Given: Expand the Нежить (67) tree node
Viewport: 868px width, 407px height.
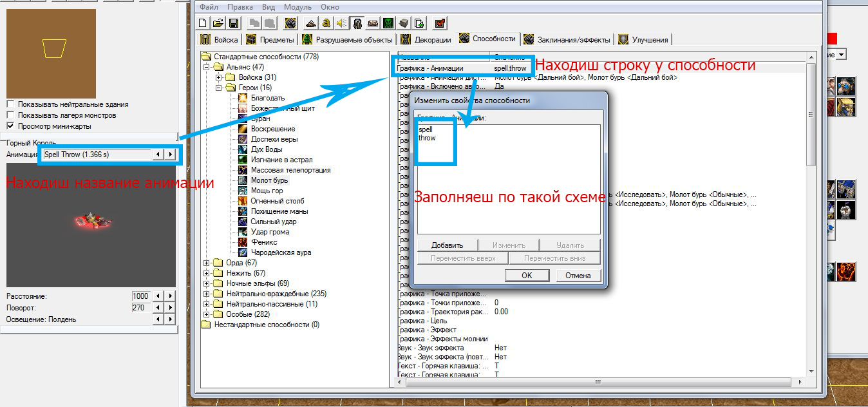Looking at the screenshot, I should 207,273.
